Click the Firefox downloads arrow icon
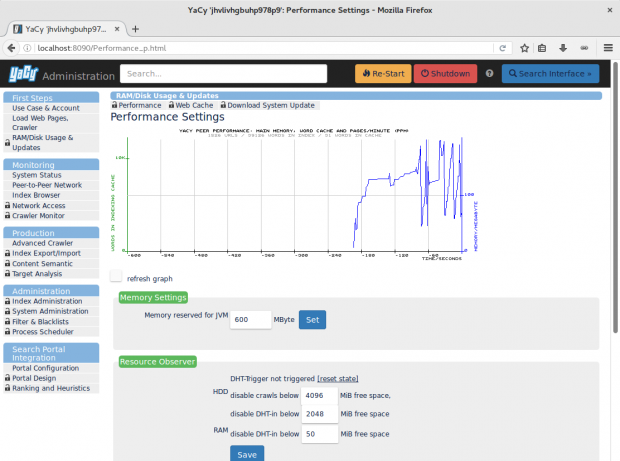This screenshot has width=620, height=461. (x=564, y=47)
